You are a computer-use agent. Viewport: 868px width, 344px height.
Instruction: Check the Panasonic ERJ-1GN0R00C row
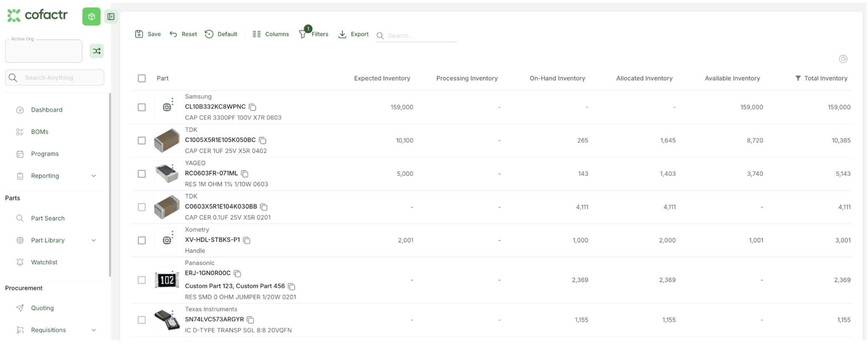[142, 280]
